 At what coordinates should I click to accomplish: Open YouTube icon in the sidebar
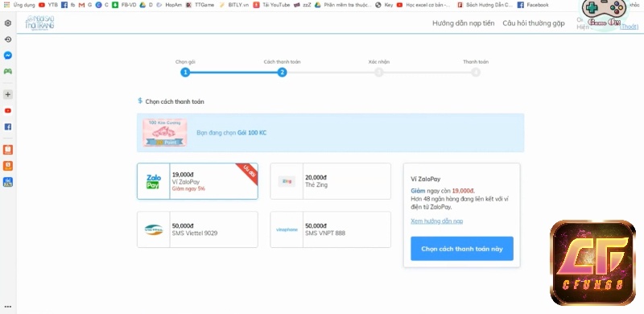coord(8,111)
